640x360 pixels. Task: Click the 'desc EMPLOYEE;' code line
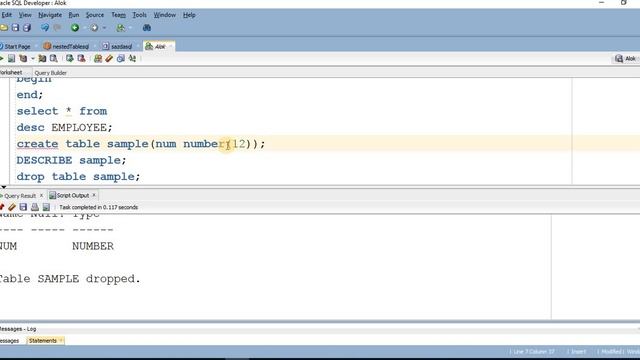click(64, 127)
